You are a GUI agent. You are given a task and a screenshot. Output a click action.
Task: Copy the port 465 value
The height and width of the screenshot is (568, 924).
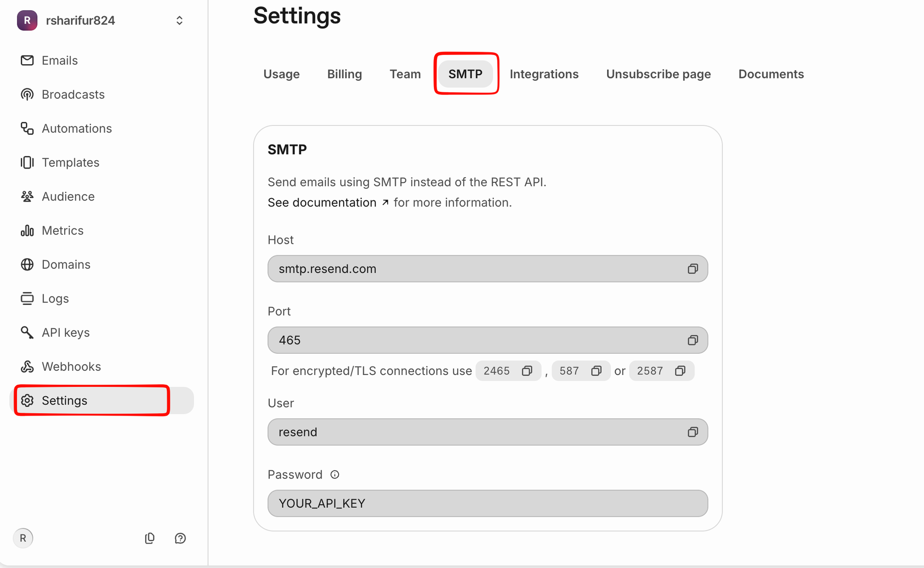(693, 340)
